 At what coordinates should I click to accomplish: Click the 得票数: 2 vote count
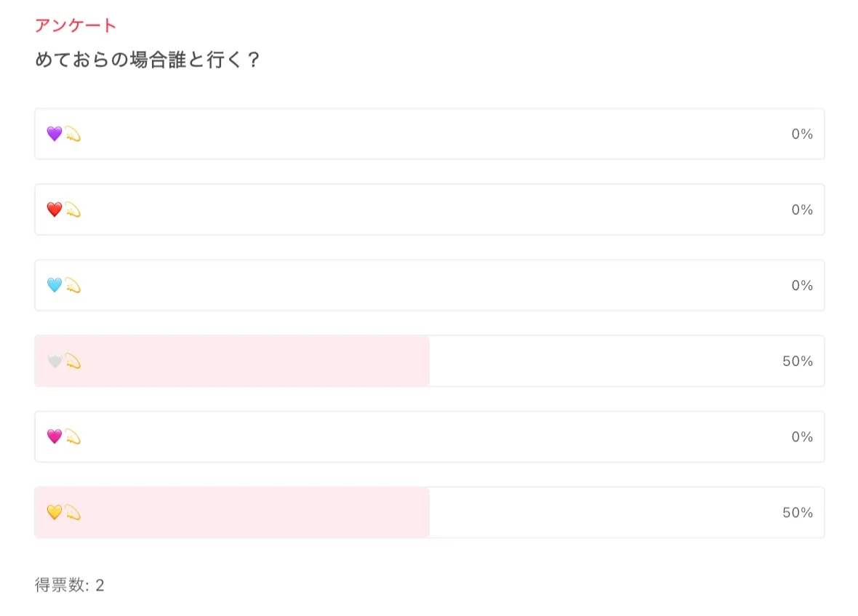[70, 585]
